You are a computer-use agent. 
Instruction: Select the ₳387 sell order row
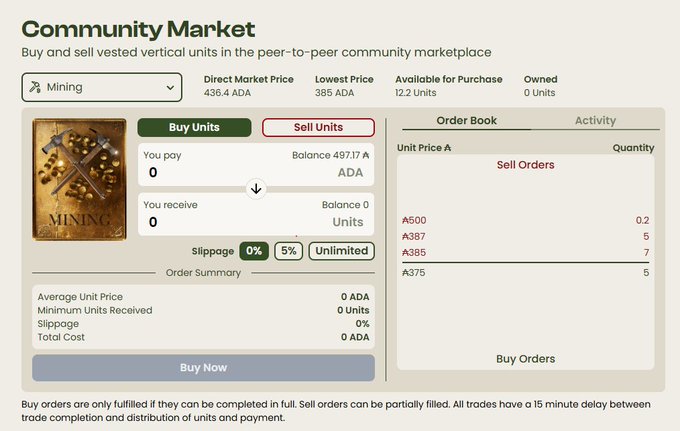[525, 236]
